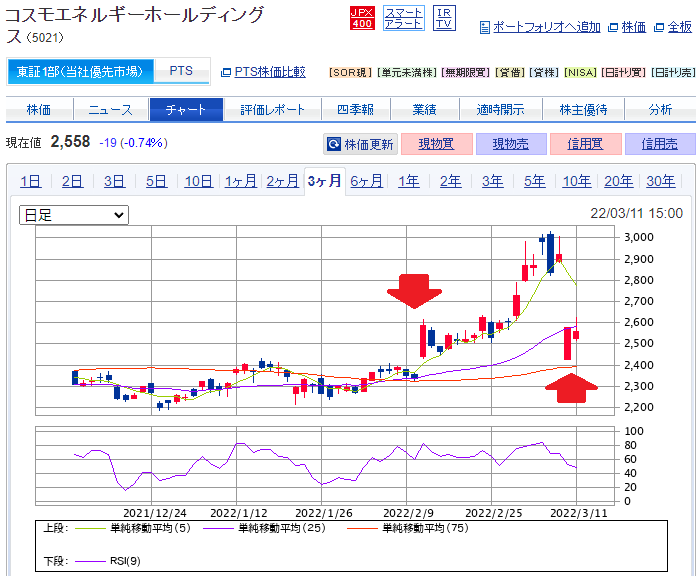Open the IR TV icon
Screen dimensions: 699x576
tap(445, 17)
